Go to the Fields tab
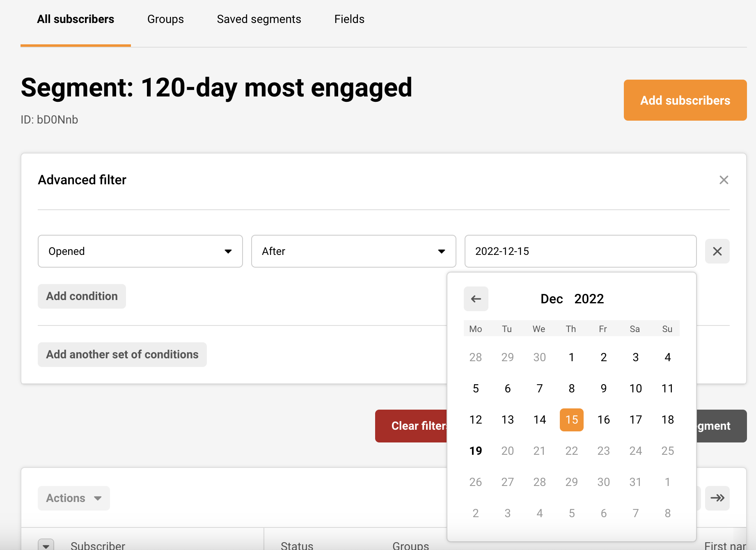The width and height of the screenshot is (756, 550). point(349,19)
